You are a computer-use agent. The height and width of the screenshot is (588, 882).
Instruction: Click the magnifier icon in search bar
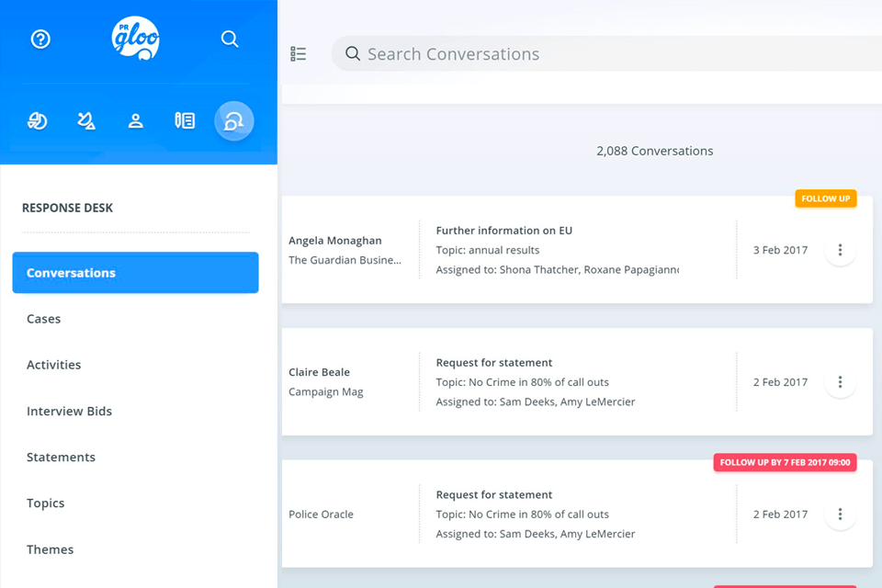(353, 53)
